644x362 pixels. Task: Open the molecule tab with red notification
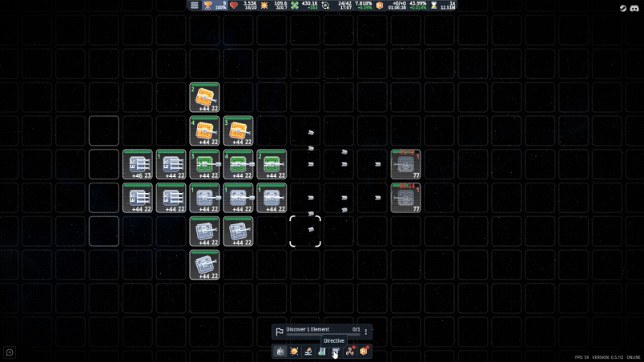click(350, 352)
